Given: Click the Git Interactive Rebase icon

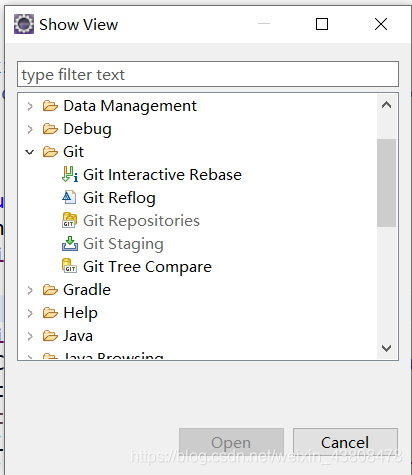Looking at the screenshot, I should (70, 174).
